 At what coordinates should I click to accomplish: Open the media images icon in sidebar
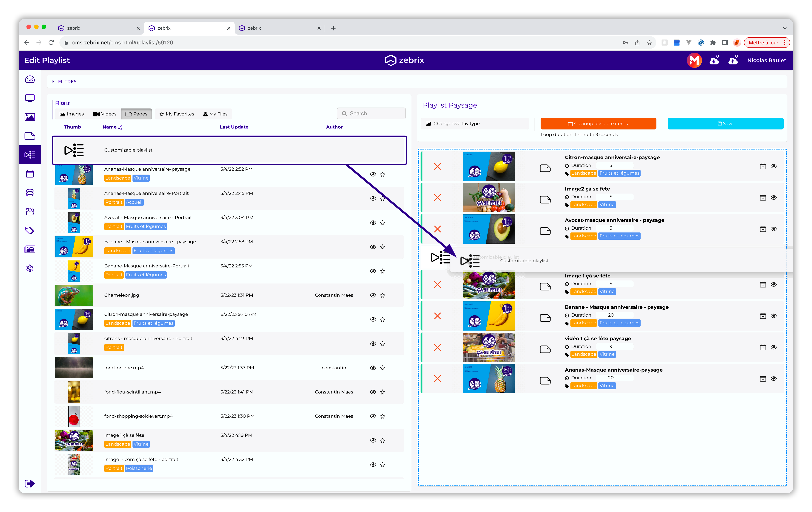[x=30, y=117]
